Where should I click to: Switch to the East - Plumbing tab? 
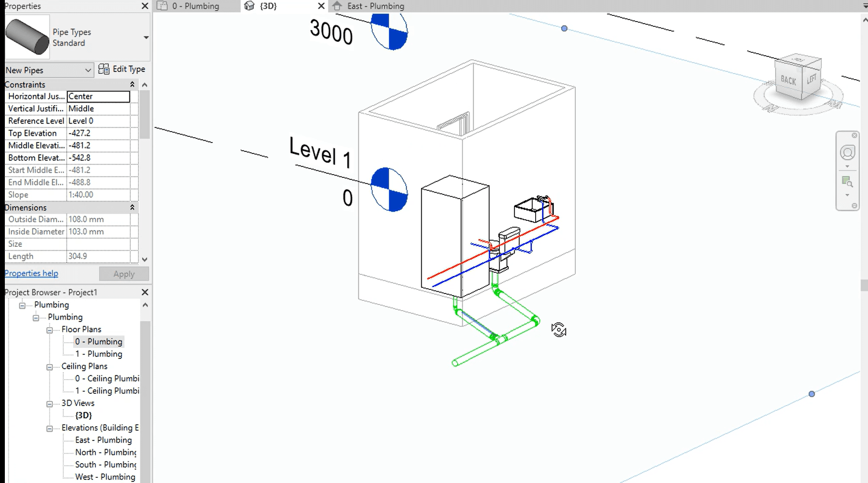click(376, 6)
